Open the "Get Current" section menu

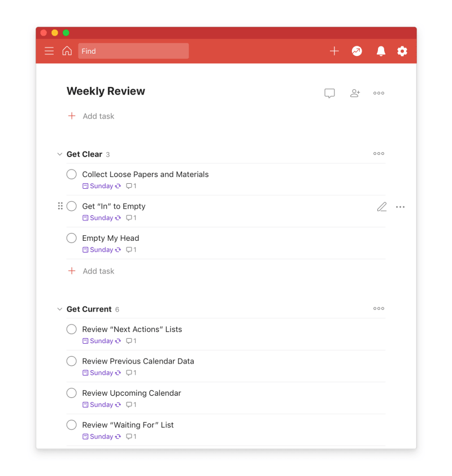[x=379, y=309]
